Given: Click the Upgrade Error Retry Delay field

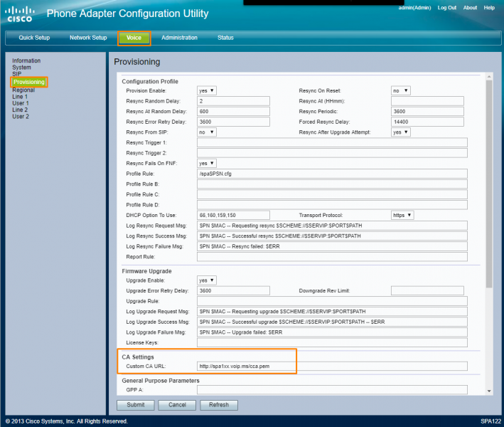Looking at the screenshot, I should tap(233, 291).
